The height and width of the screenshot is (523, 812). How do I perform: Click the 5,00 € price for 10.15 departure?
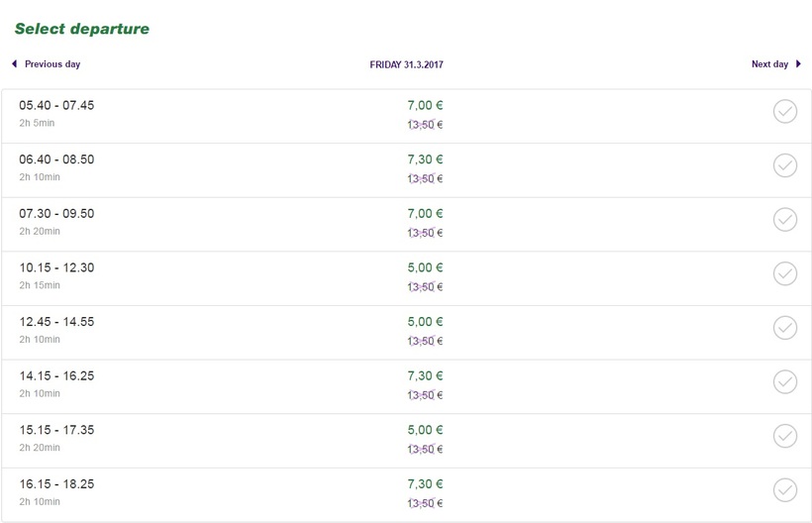pyautogui.click(x=425, y=267)
